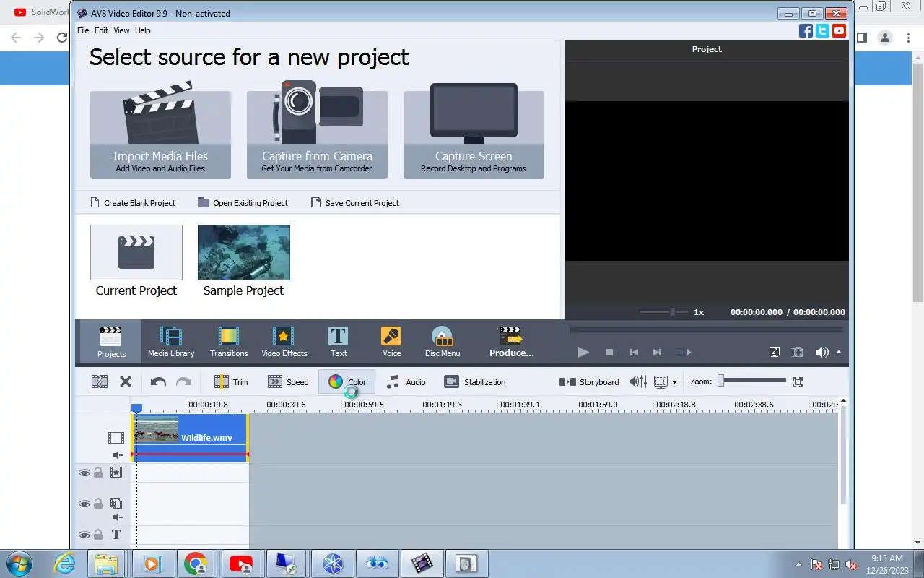
Task: Mute preview with the speaker icon
Action: (x=821, y=352)
